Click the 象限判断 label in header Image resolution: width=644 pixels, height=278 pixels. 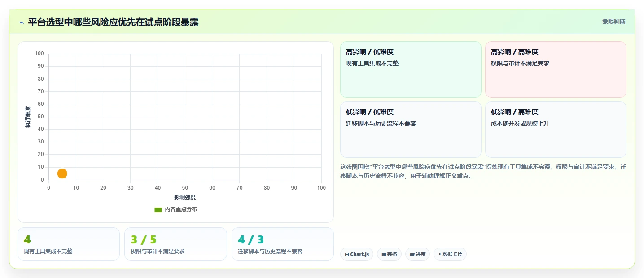(x=613, y=22)
